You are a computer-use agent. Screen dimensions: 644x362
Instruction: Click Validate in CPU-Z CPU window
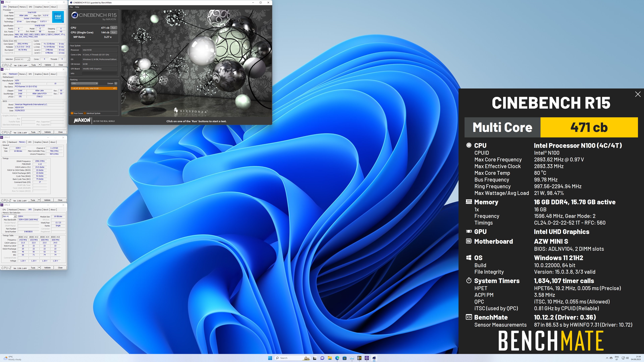tap(48, 65)
